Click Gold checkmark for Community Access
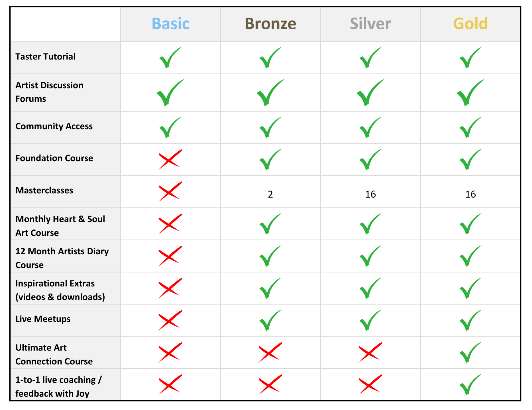This screenshot has height=410, width=532. coord(470,127)
